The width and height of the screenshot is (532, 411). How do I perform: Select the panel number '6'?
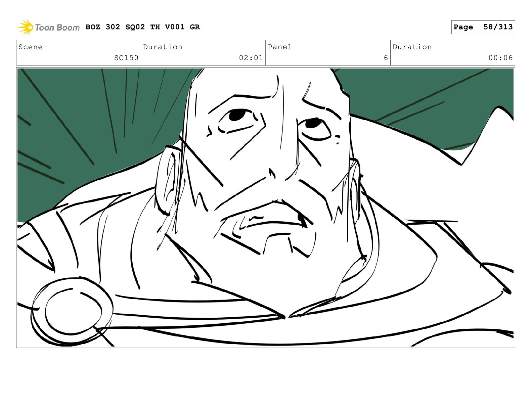click(386, 58)
